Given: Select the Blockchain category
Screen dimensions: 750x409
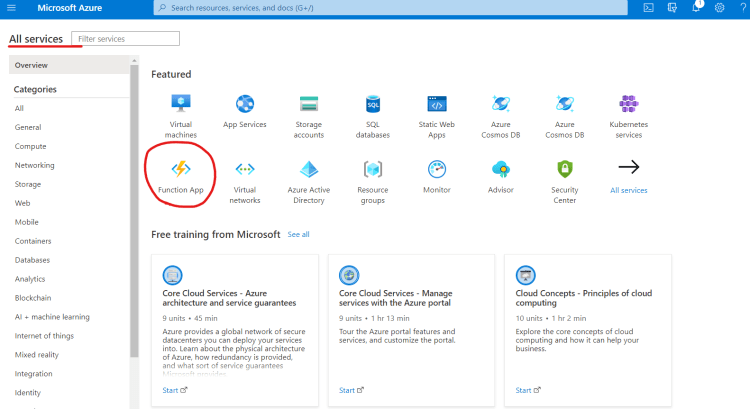Looking at the screenshot, I should point(33,298).
